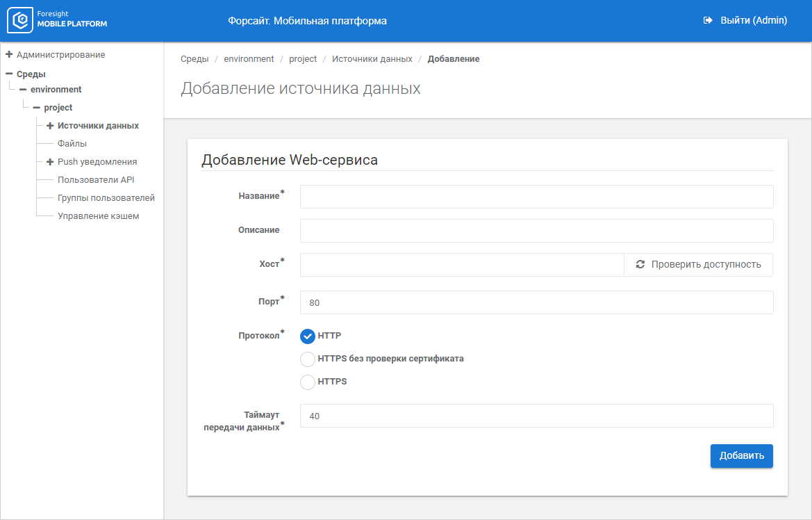Screen dimensions: 812x520
Task: Click the Порт field containing 80
Action: pos(536,302)
